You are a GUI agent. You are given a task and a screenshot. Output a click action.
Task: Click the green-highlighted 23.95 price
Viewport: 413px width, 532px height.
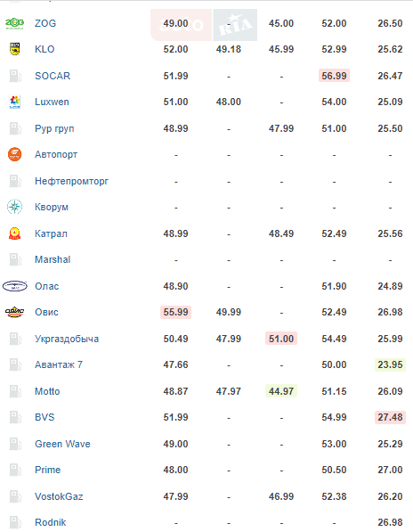390,364
